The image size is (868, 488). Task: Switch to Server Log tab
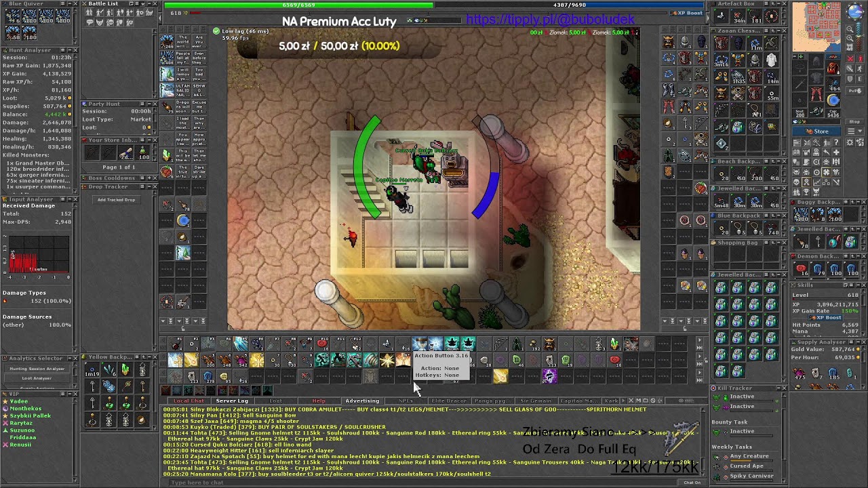(x=232, y=401)
